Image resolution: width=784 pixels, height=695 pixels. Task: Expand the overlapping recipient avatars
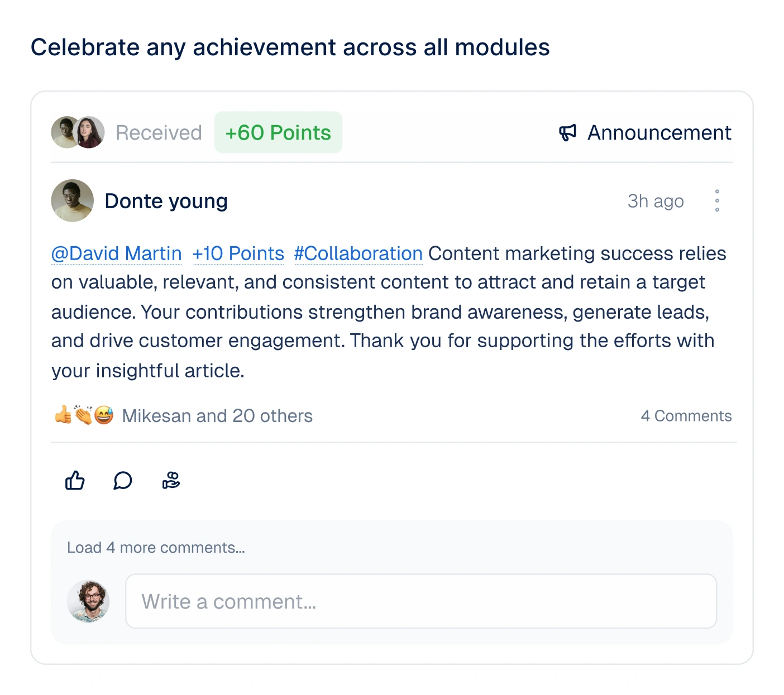77,132
